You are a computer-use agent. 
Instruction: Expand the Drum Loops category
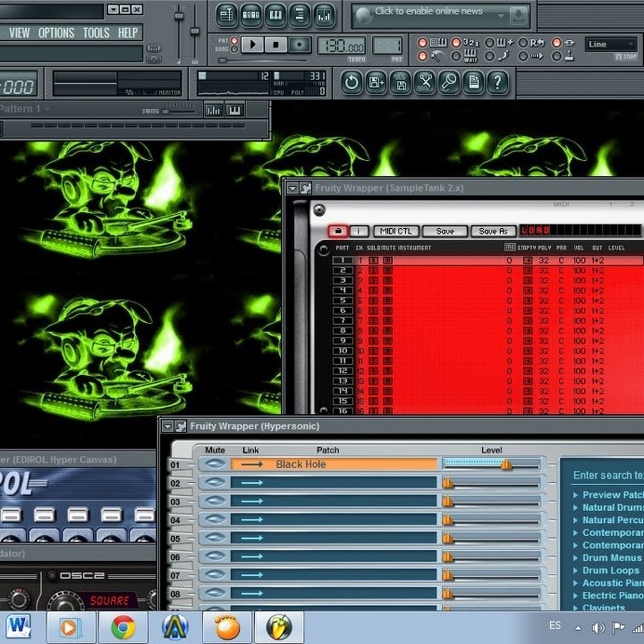point(610,570)
